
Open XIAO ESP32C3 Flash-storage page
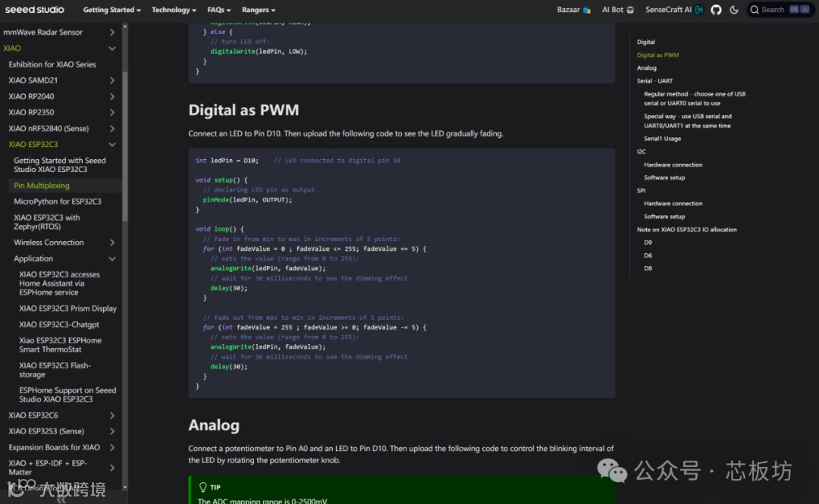point(55,370)
